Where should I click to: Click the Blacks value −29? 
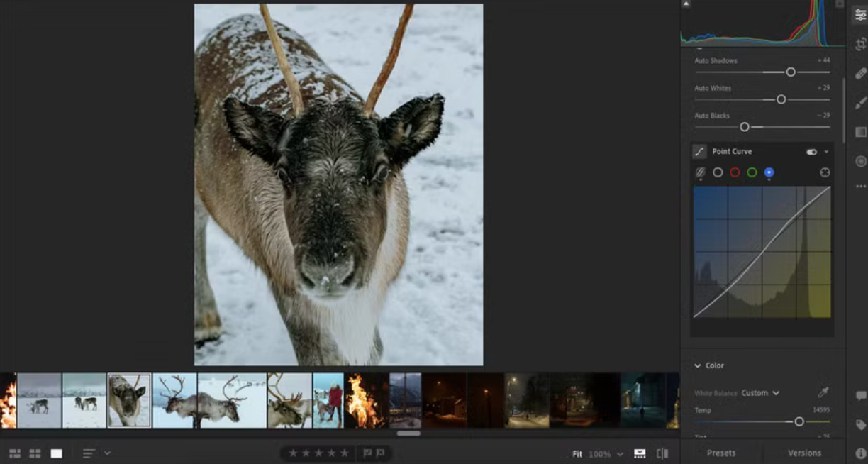click(x=823, y=116)
